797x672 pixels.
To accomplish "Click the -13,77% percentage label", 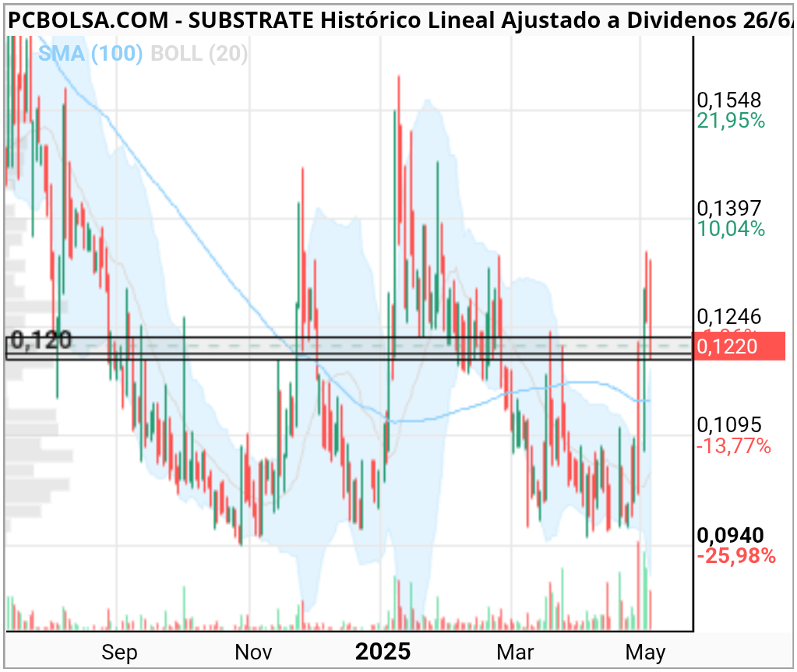I will coord(733,446).
